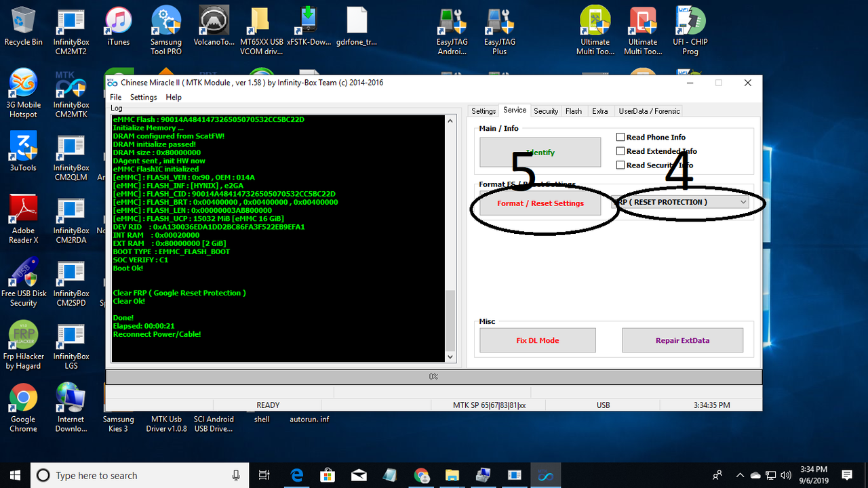This screenshot has height=488, width=868.
Task: Enable Read Phone Info checkbox
Action: [x=620, y=137]
